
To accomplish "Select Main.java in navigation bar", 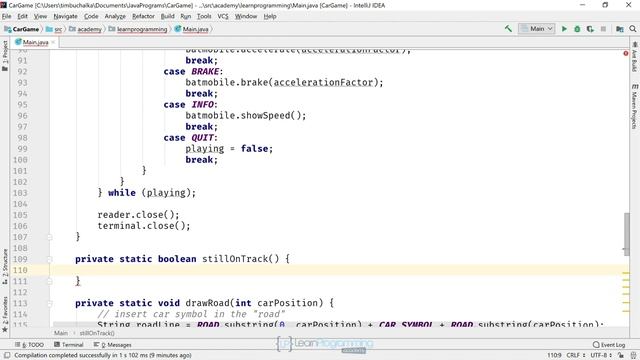I will click(x=191, y=29).
